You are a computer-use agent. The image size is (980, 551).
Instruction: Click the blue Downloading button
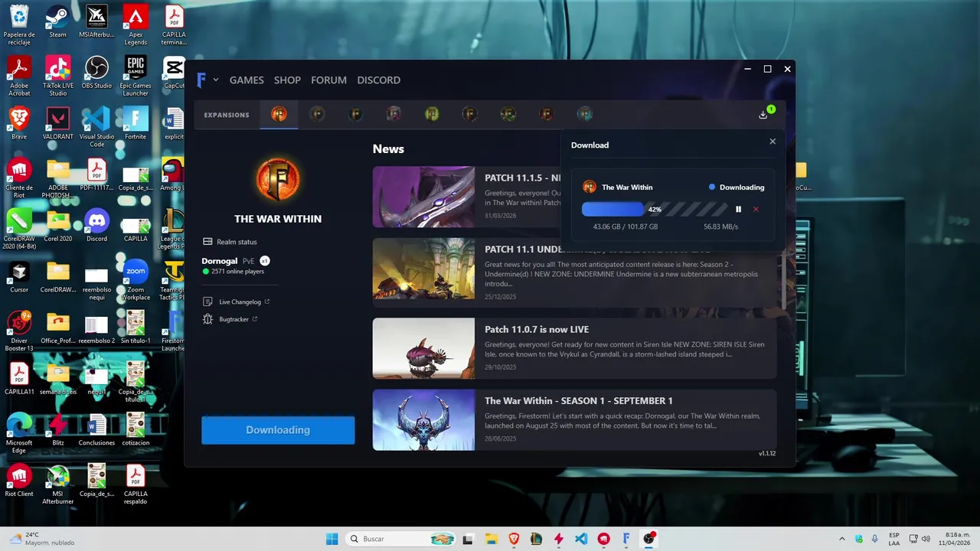tap(278, 430)
